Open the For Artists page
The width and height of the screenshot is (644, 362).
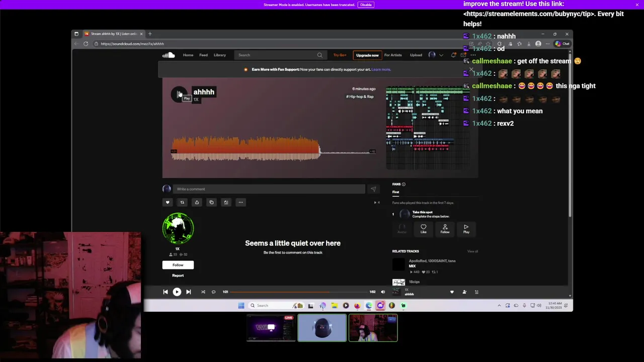click(x=393, y=55)
